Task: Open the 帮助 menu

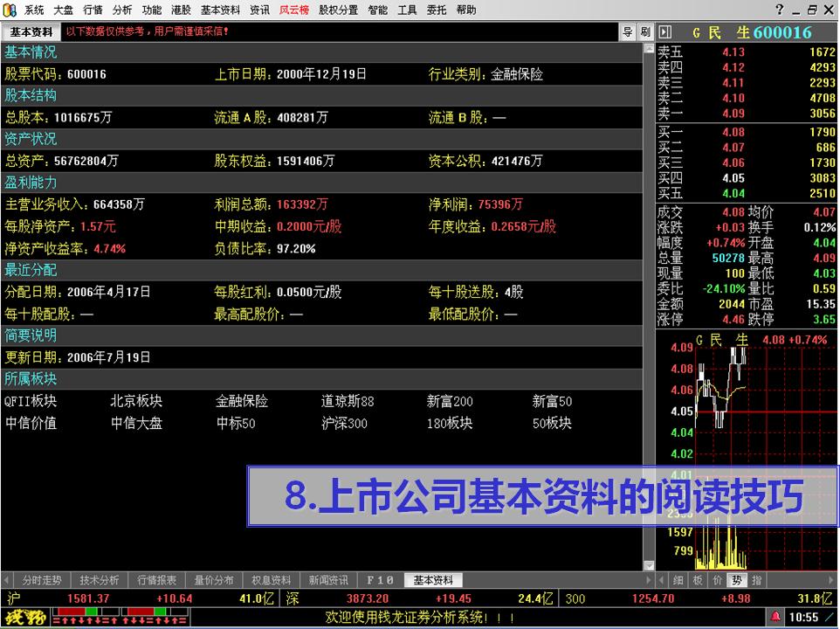Action: coord(466,10)
